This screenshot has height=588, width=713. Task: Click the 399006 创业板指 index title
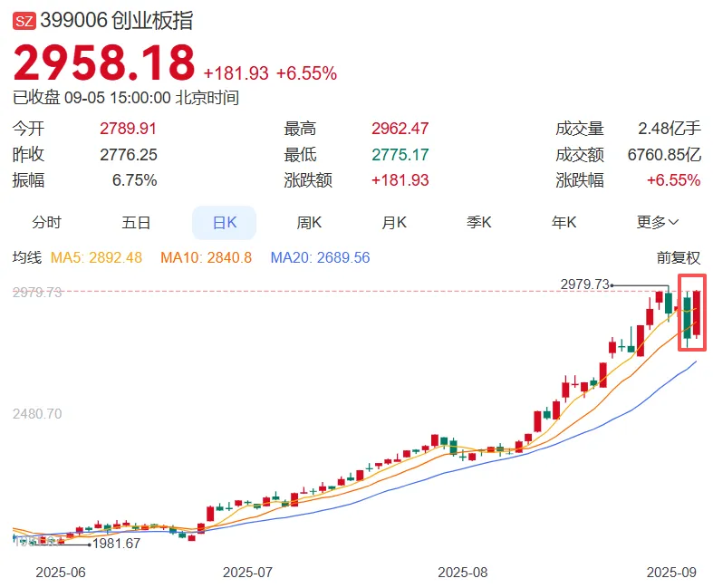tap(116, 21)
